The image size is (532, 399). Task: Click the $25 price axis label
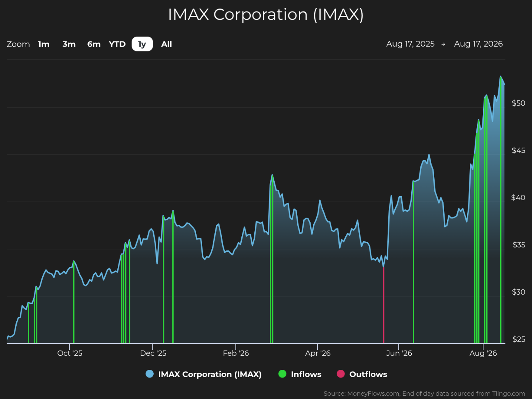click(519, 339)
